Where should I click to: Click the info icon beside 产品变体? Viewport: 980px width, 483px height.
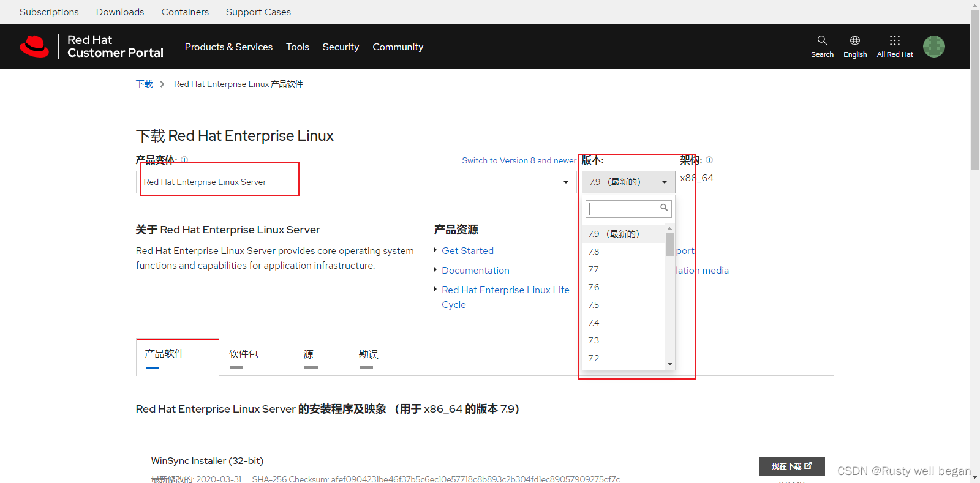pyautogui.click(x=184, y=160)
